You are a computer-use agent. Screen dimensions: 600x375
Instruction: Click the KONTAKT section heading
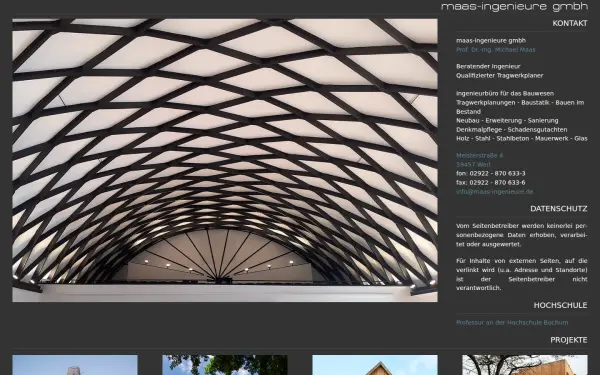coord(570,23)
